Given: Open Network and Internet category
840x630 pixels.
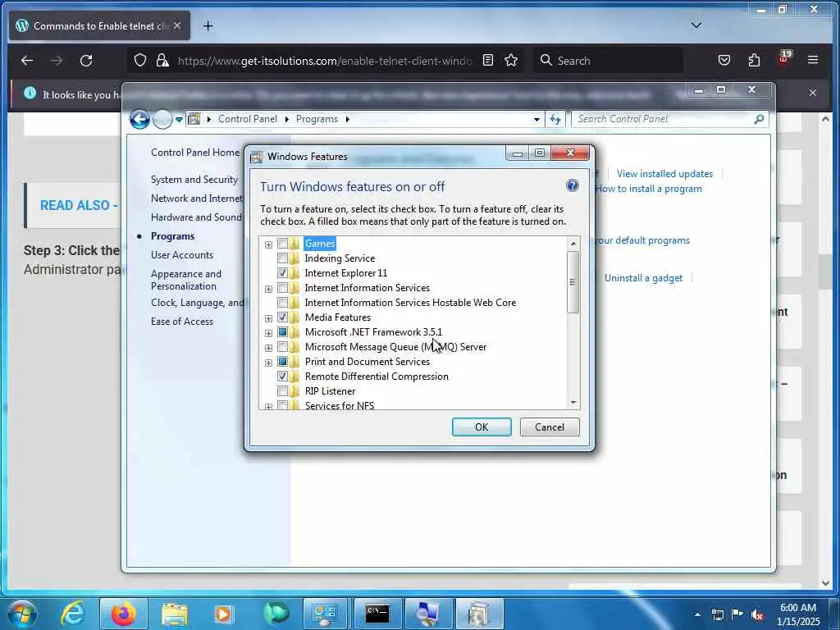Looking at the screenshot, I should 197,199.
